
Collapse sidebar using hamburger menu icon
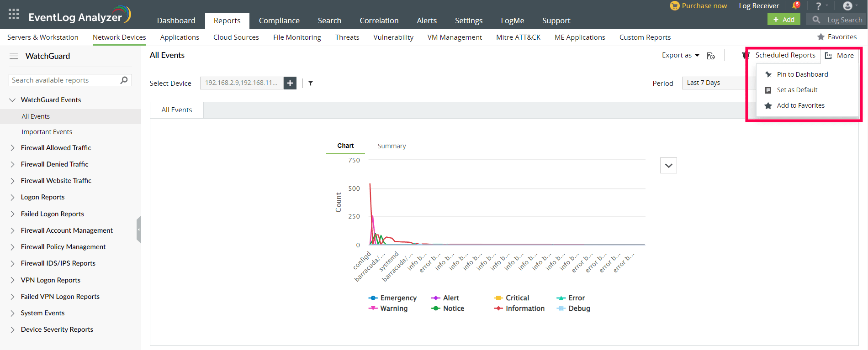14,56
